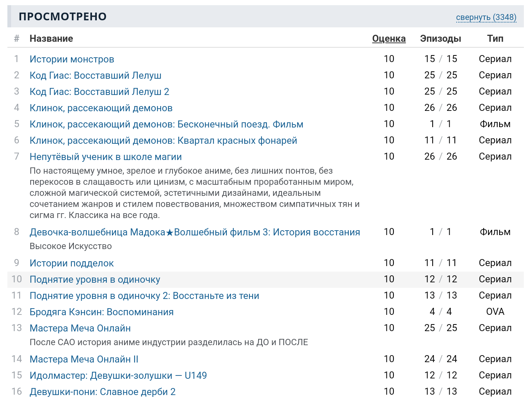The height and width of the screenshot is (398, 532).
Task: Open 'Девочка-волшебница Мадока★Волшебный фильм 3' link
Action: pyautogui.click(x=195, y=232)
